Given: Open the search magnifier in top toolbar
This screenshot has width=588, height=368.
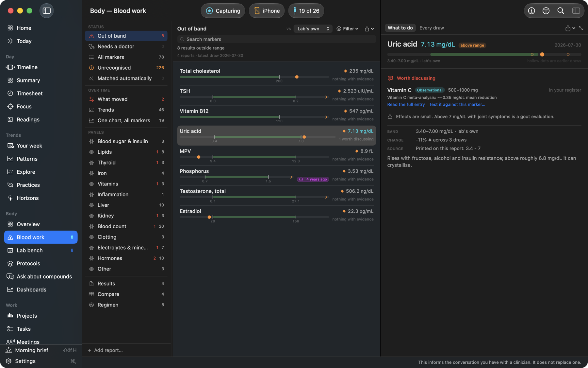Looking at the screenshot, I should [561, 11].
